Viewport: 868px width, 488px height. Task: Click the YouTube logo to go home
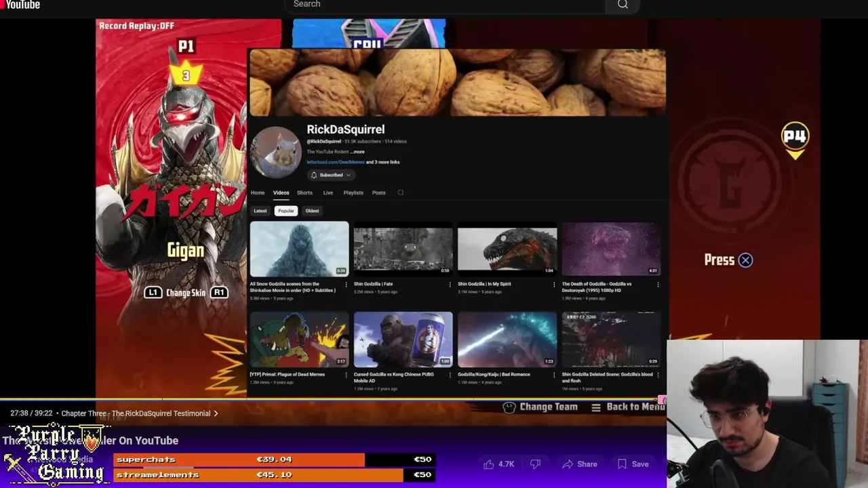pos(20,5)
